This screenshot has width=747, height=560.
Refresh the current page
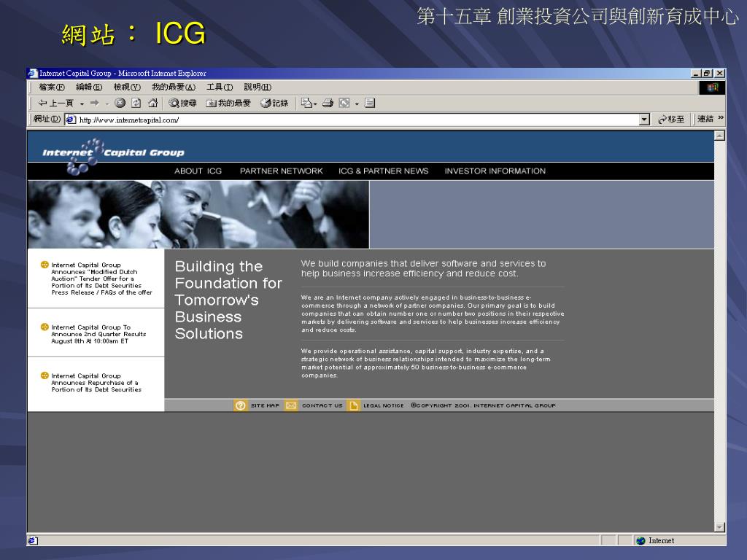pos(136,103)
